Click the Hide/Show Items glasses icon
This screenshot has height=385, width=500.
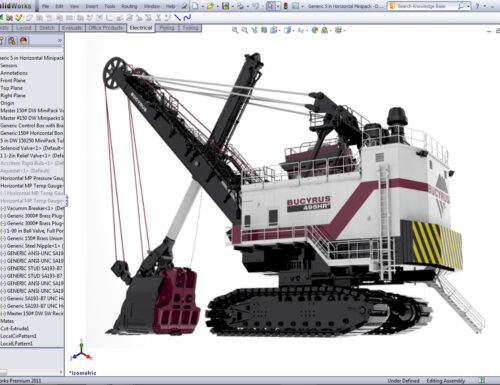point(301,30)
